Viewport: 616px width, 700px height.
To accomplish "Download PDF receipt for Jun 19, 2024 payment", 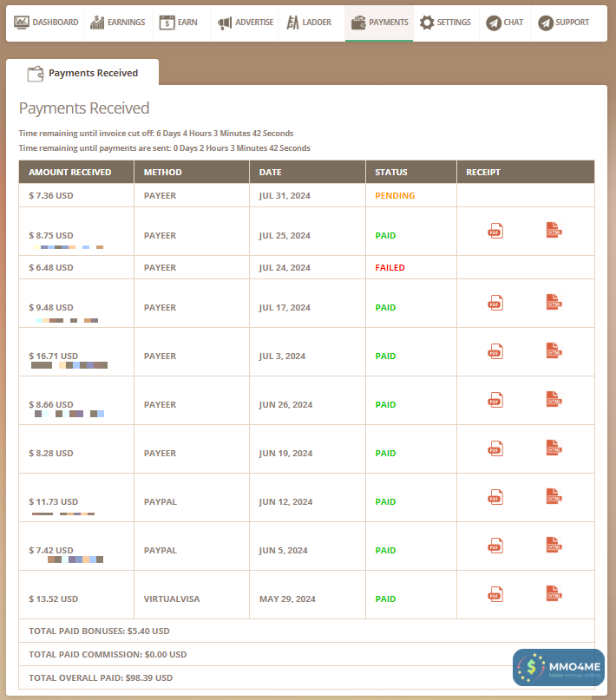I will click(x=495, y=448).
